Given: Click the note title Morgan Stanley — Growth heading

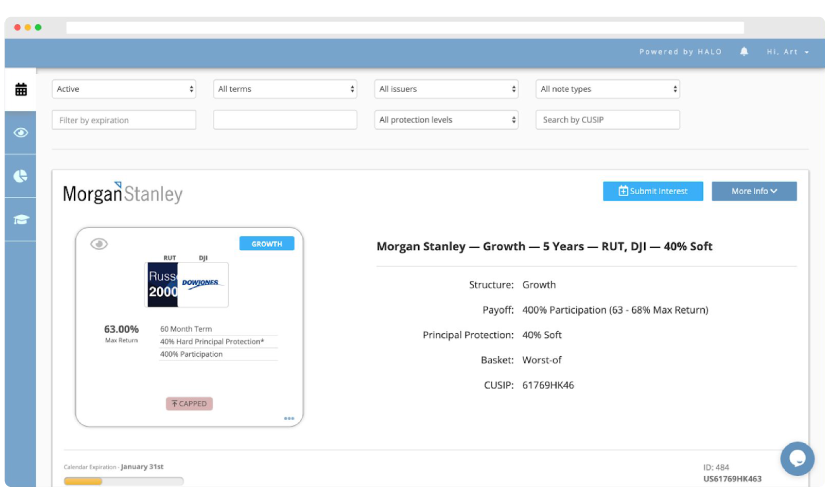Looking at the screenshot, I should tap(544, 246).
